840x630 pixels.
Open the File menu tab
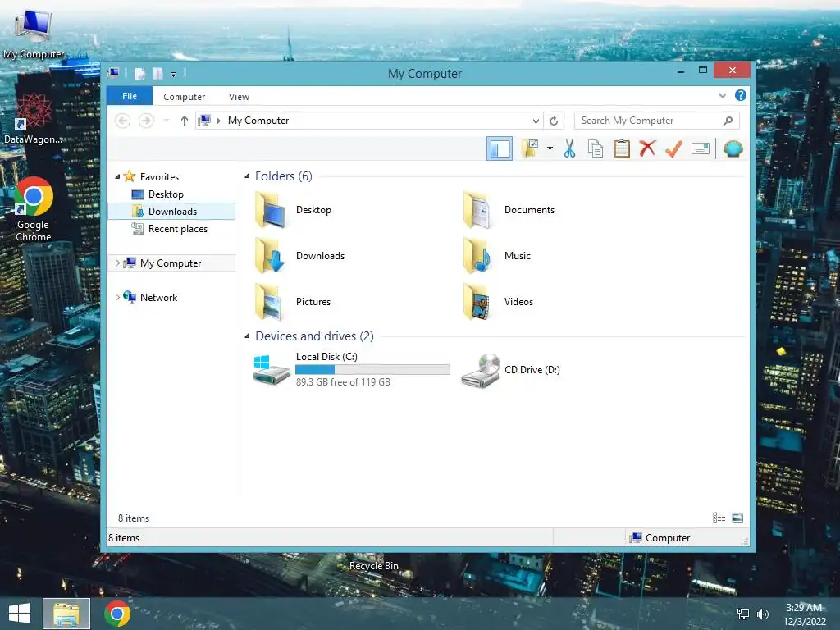click(130, 96)
